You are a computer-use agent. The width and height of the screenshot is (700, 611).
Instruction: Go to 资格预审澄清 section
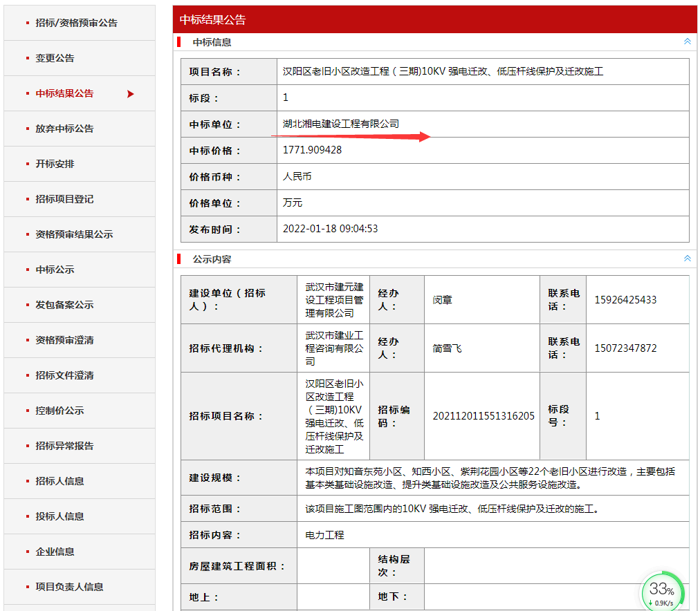click(x=64, y=340)
